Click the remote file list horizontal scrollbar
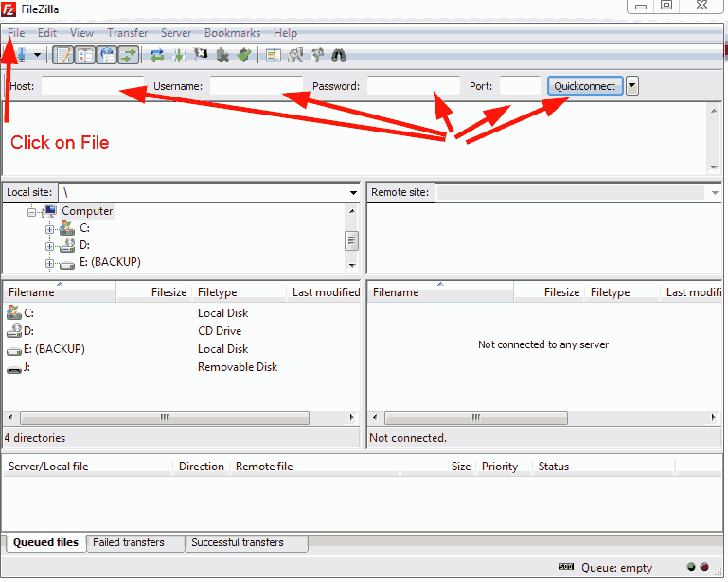This screenshot has width=728, height=582. [x=476, y=417]
